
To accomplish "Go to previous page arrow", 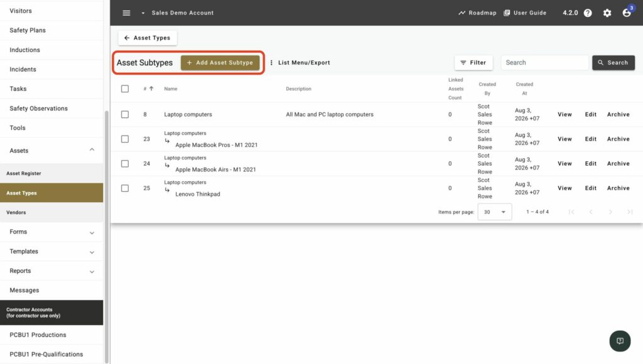I will tap(591, 212).
